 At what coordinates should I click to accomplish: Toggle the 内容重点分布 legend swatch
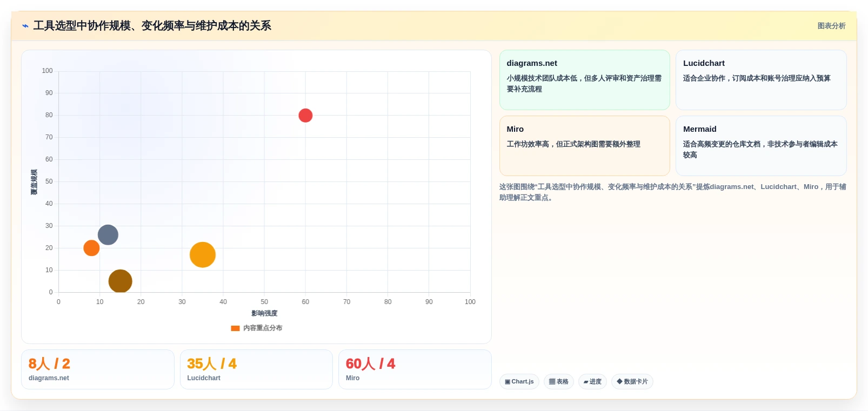[x=235, y=328]
